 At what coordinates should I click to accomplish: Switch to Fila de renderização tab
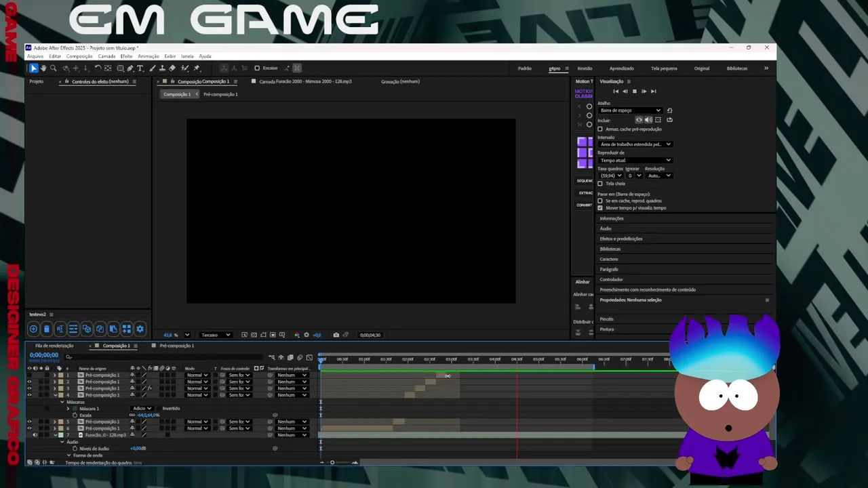tap(54, 346)
